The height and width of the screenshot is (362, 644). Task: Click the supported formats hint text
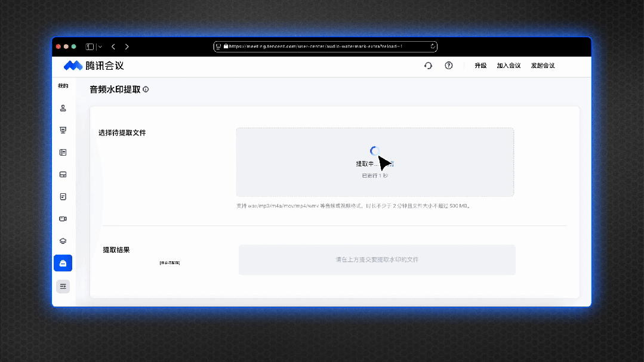(353, 206)
